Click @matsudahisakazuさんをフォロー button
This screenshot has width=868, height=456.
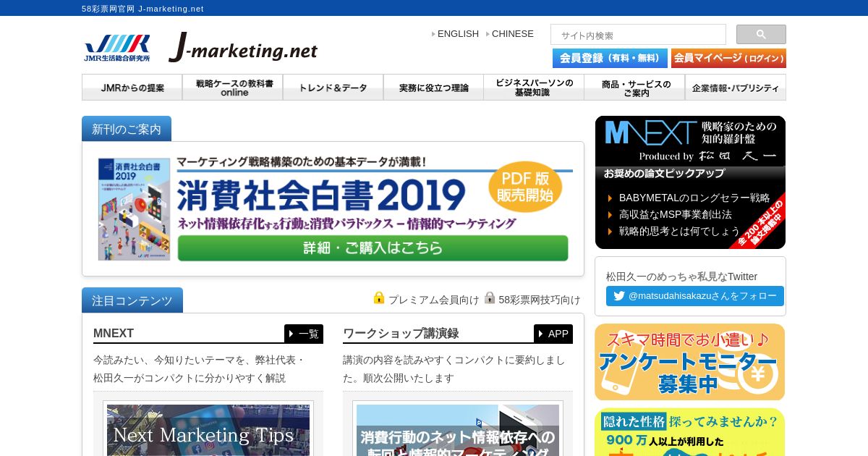695,296
